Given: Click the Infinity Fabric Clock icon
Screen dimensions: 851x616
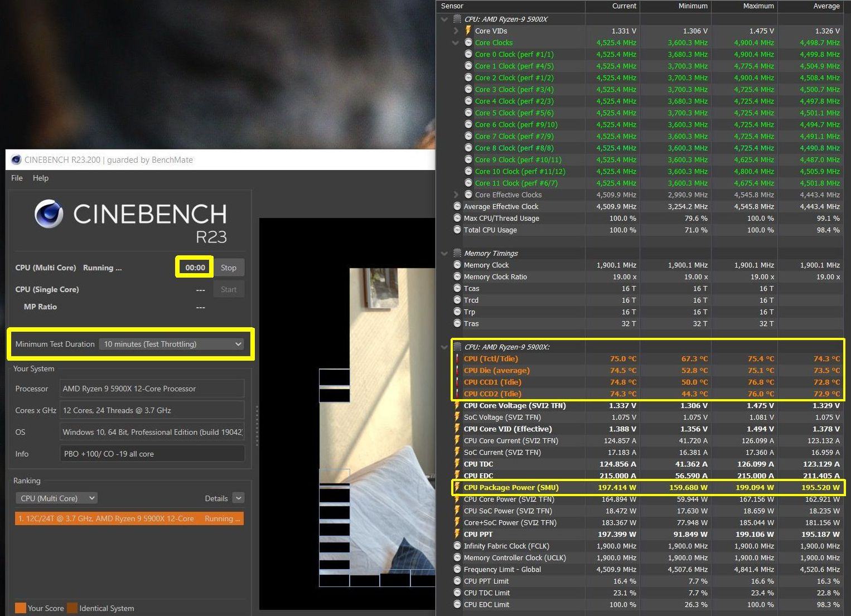Looking at the screenshot, I should coord(457,546).
